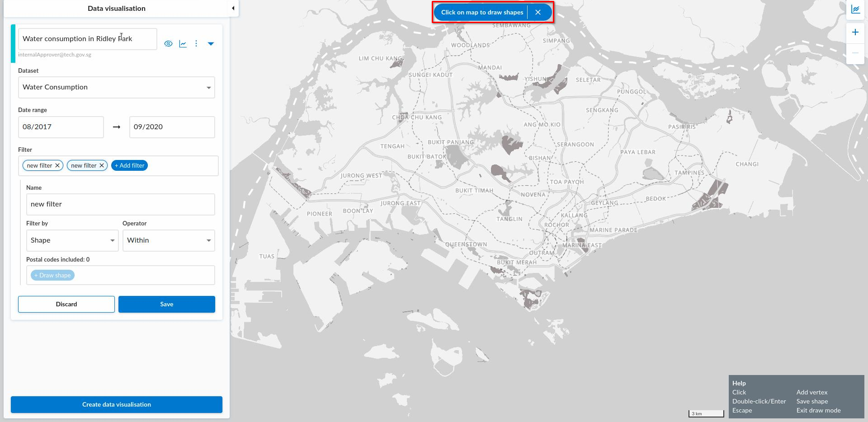Edit the start date field 08/2017

pos(61,127)
